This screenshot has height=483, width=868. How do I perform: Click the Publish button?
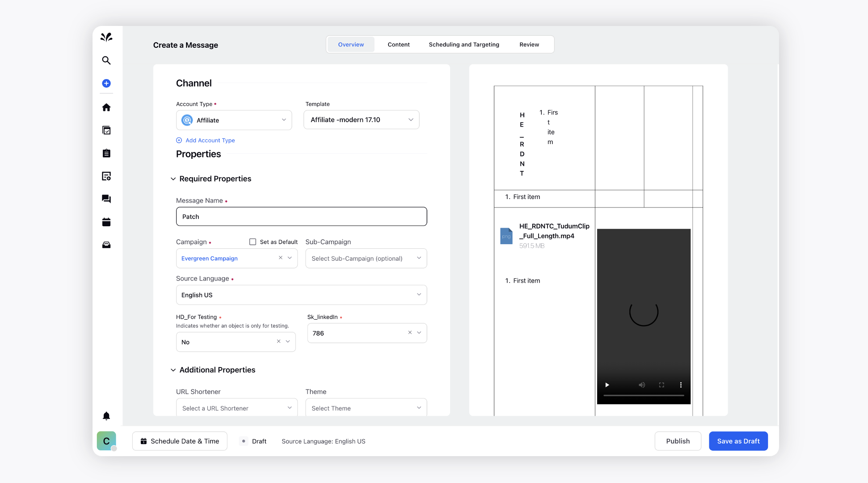click(x=678, y=441)
